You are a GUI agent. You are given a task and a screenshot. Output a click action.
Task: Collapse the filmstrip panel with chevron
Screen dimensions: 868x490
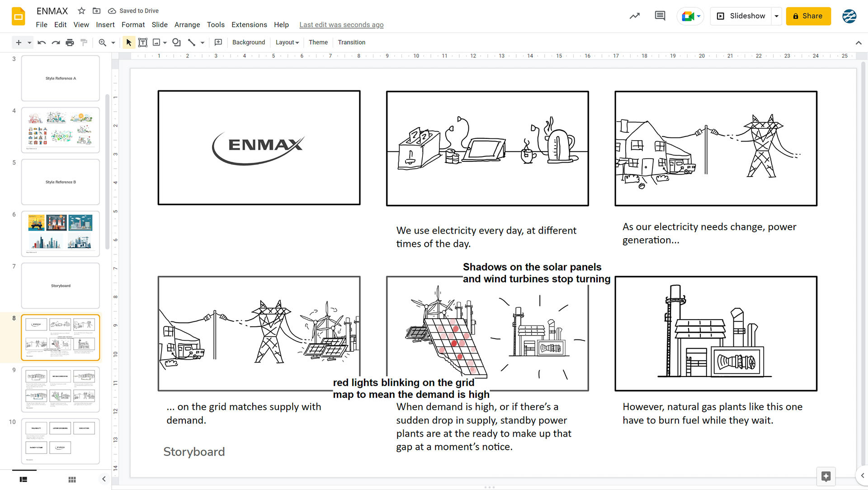104,479
